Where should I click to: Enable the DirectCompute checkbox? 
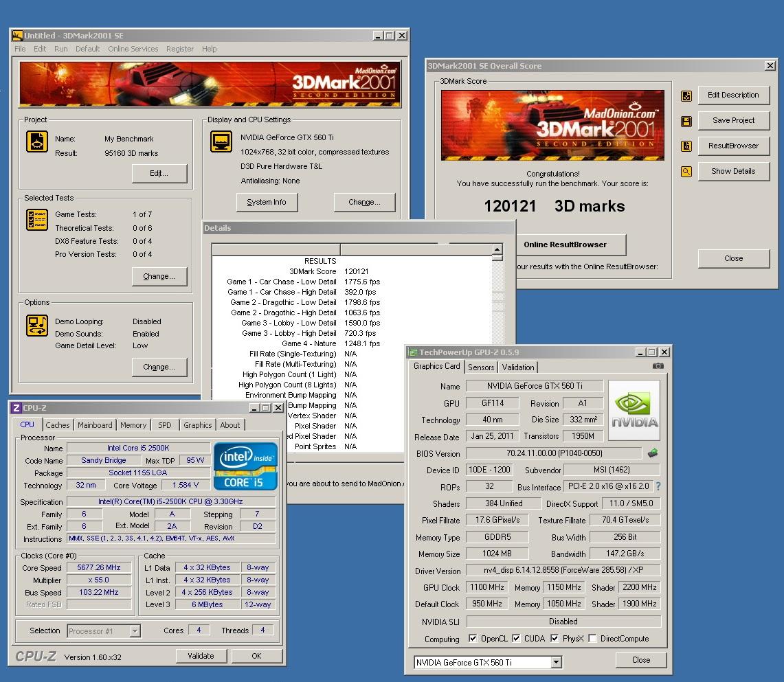pos(592,638)
